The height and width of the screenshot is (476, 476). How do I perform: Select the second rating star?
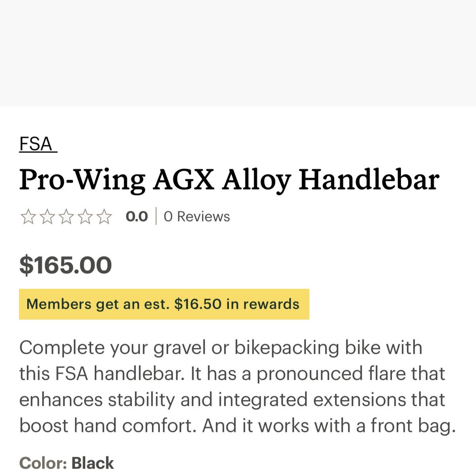[47, 217]
